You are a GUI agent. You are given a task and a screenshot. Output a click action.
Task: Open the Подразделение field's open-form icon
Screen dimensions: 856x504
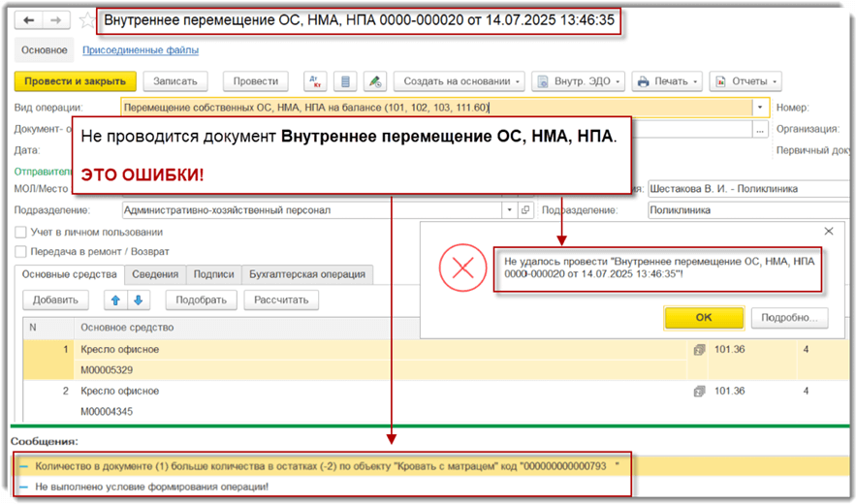tap(525, 210)
